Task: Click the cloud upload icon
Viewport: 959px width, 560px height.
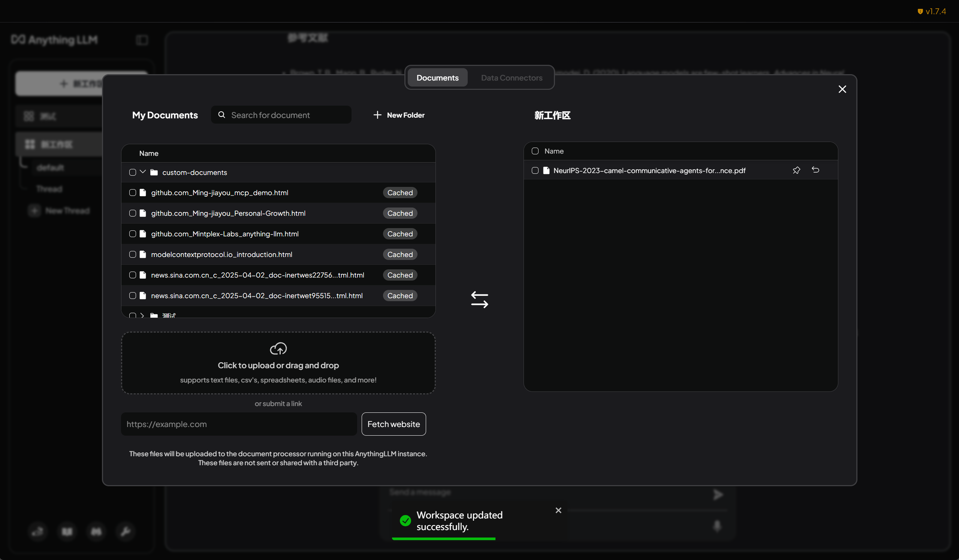Action: tap(278, 348)
